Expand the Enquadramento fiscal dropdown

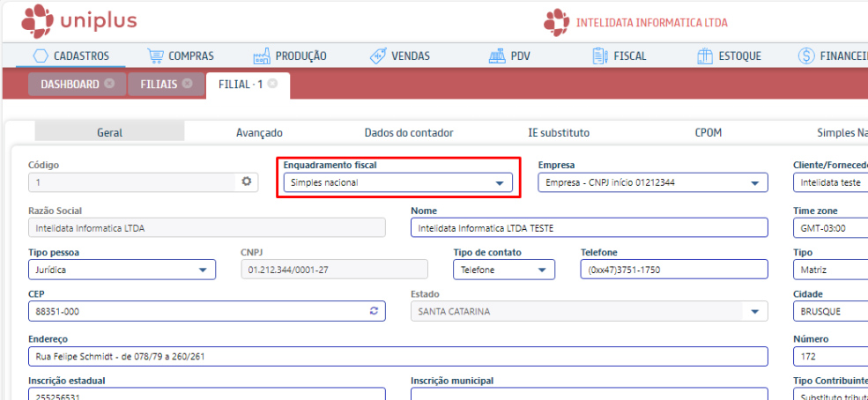(x=501, y=183)
